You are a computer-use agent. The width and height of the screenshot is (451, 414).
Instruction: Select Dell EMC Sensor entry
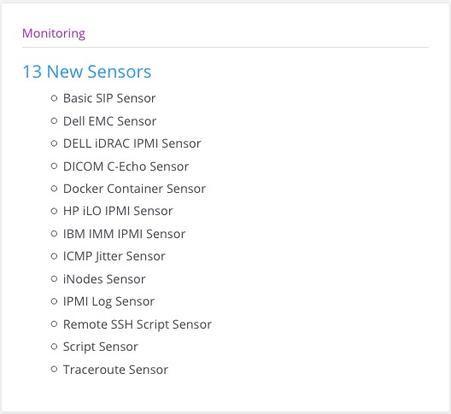click(x=110, y=121)
